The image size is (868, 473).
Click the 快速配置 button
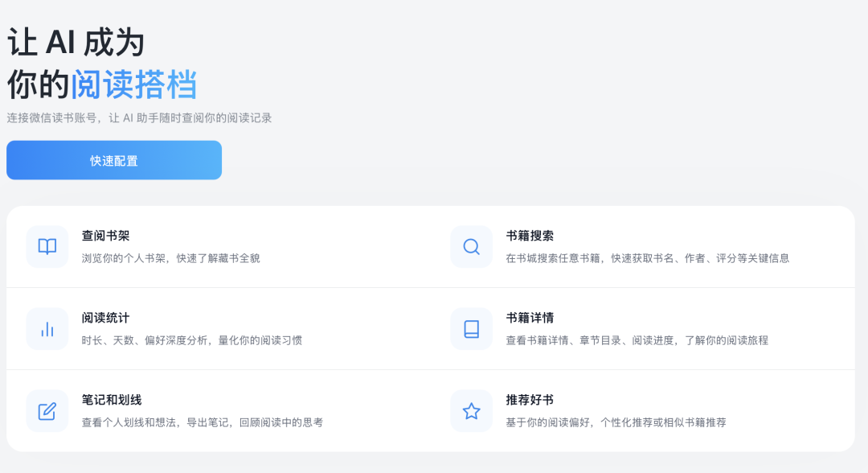(114, 160)
